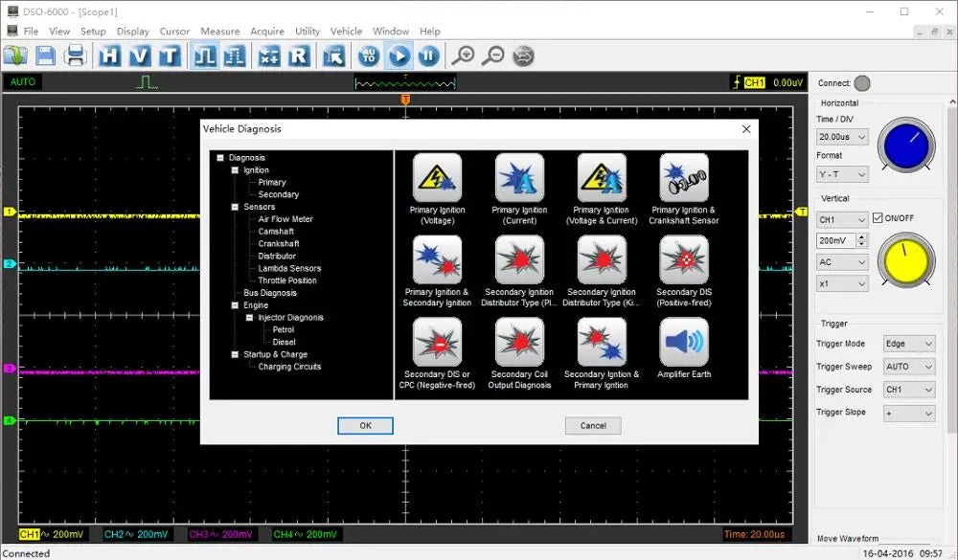Choose Primary Ignition (Current) diagnosis icon
This screenshot has height=560, width=958.
519,178
